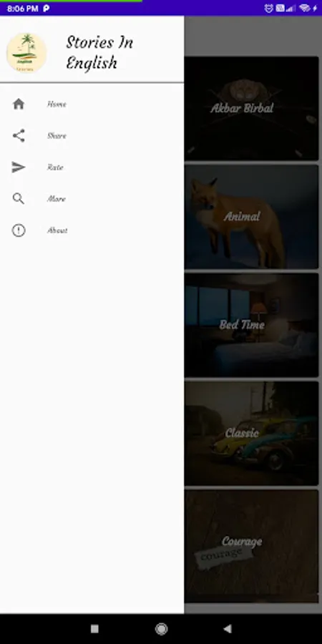Open the Animal story category card
322x644 pixels.
coord(251,217)
